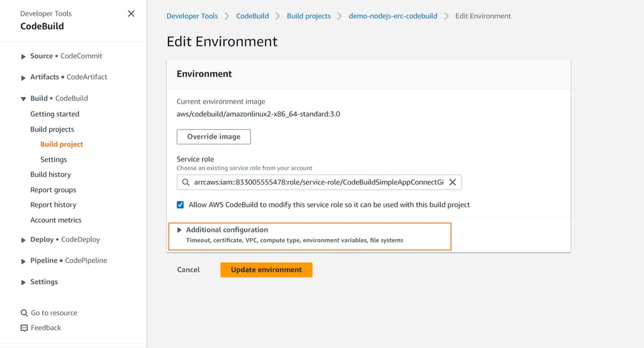644x348 pixels.
Task: Expand the Deploy CodeDeploy section
Action: coord(23,240)
